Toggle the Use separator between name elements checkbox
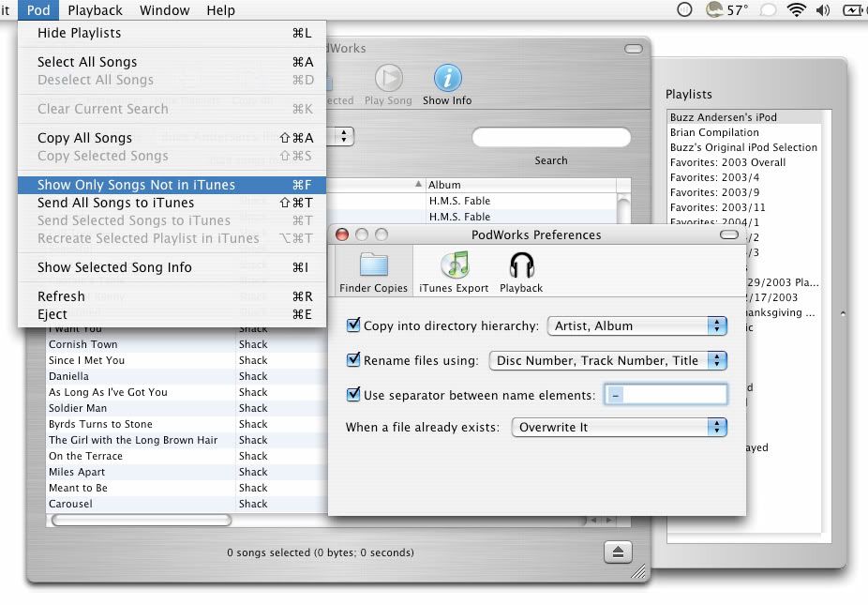The width and height of the screenshot is (868, 605). coord(352,395)
